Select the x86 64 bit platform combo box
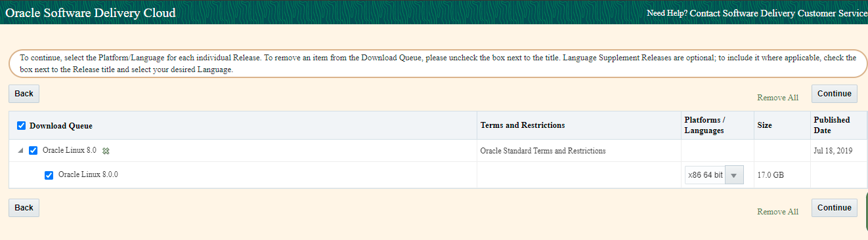Viewport: 868px width, 240px height. click(714, 175)
